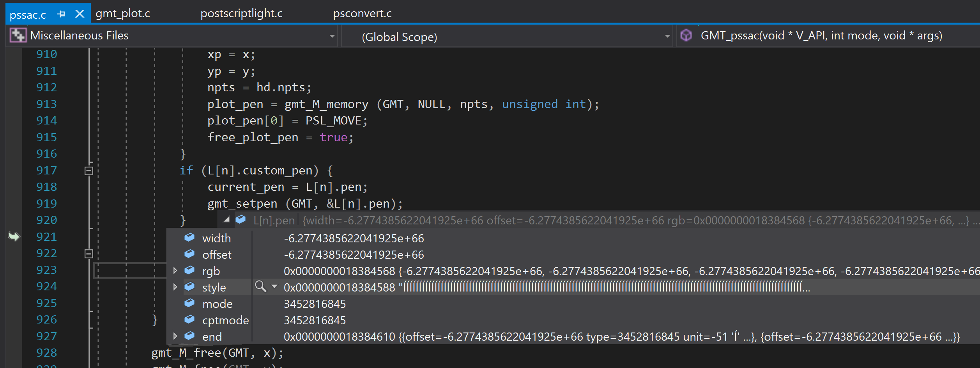The height and width of the screenshot is (368, 980).
Task: Switch to the gmt_plot.c tab
Action: coord(123,13)
